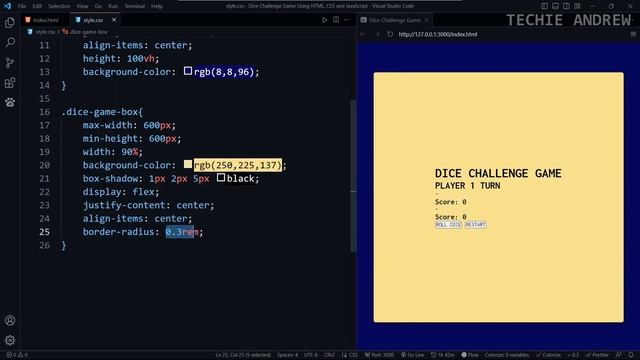Open the Accounts menu icon
This screenshot has width=640, height=360.
(x=10, y=320)
